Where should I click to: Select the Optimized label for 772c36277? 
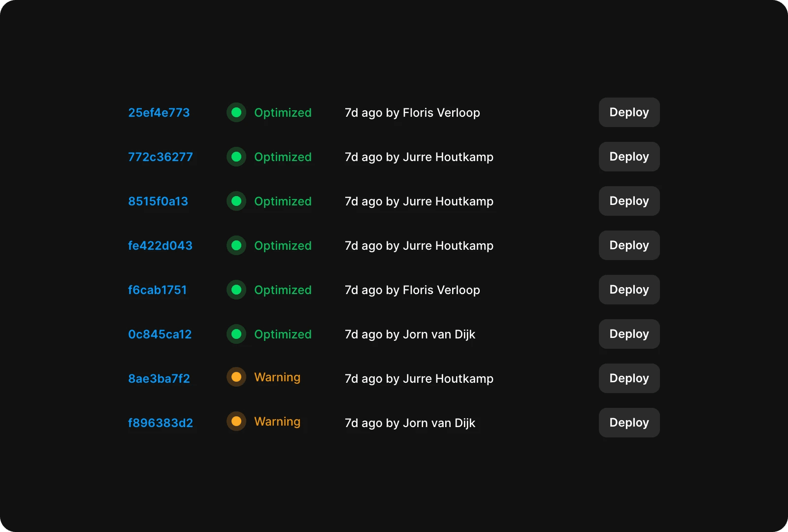point(283,157)
